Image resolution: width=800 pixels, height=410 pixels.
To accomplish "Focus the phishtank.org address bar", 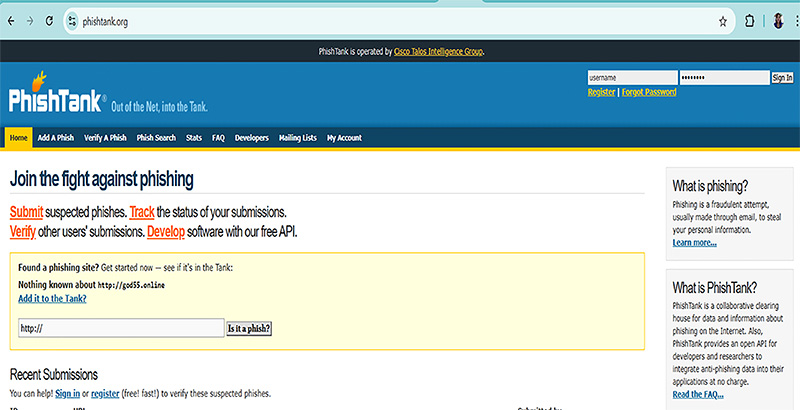I will pyautogui.click(x=398, y=21).
